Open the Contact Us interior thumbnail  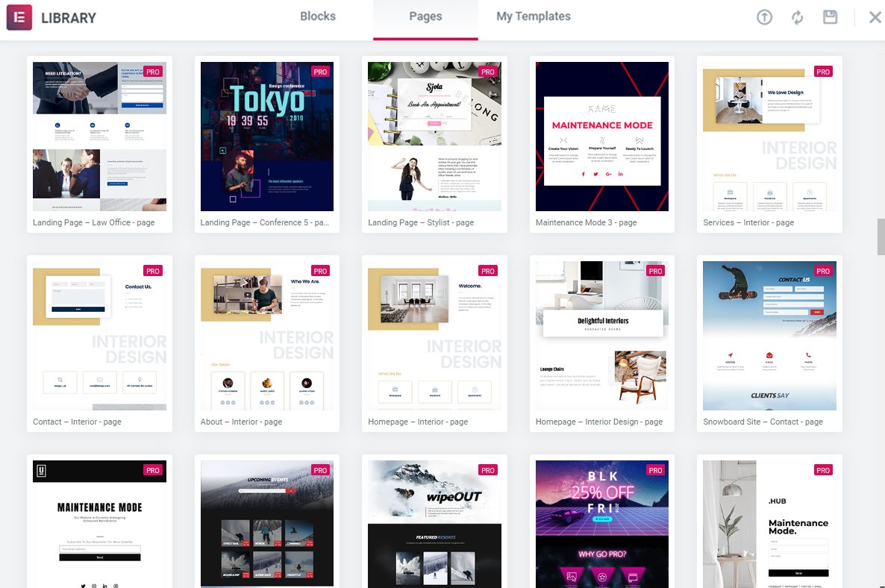99,336
